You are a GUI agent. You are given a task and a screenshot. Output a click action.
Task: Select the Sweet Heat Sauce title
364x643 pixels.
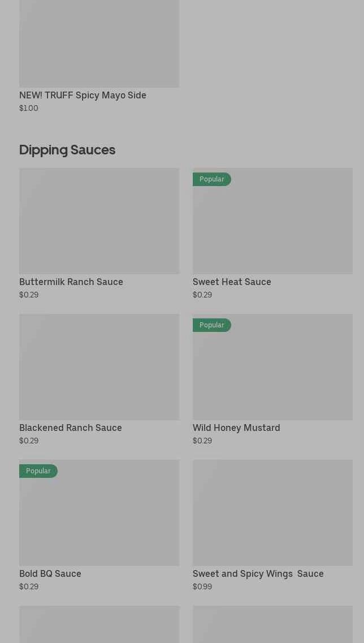[232, 282]
